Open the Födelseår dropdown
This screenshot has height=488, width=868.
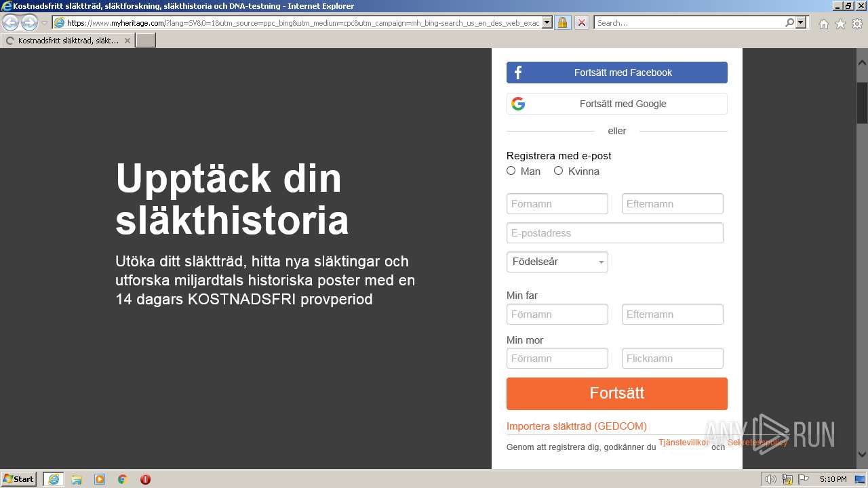(x=557, y=262)
